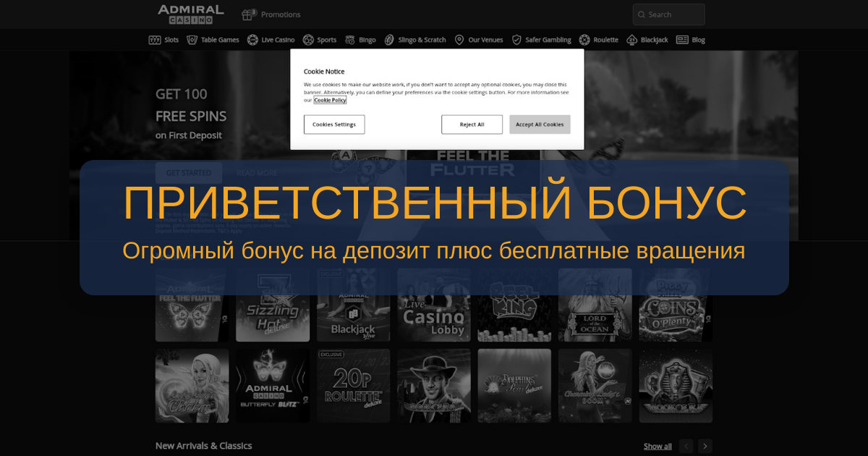Viewport: 868px width, 456px height.
Task: Open the Safer Gambling page
Action: 548,40
